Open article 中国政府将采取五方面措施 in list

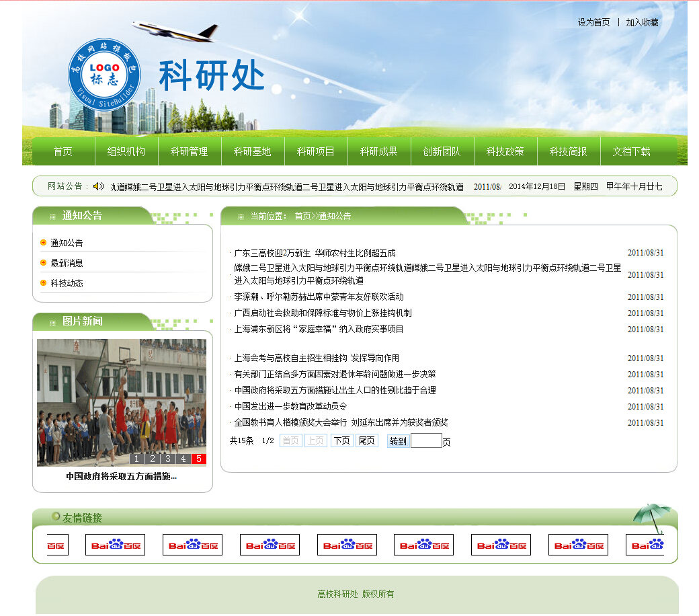[x=335, y=390]
